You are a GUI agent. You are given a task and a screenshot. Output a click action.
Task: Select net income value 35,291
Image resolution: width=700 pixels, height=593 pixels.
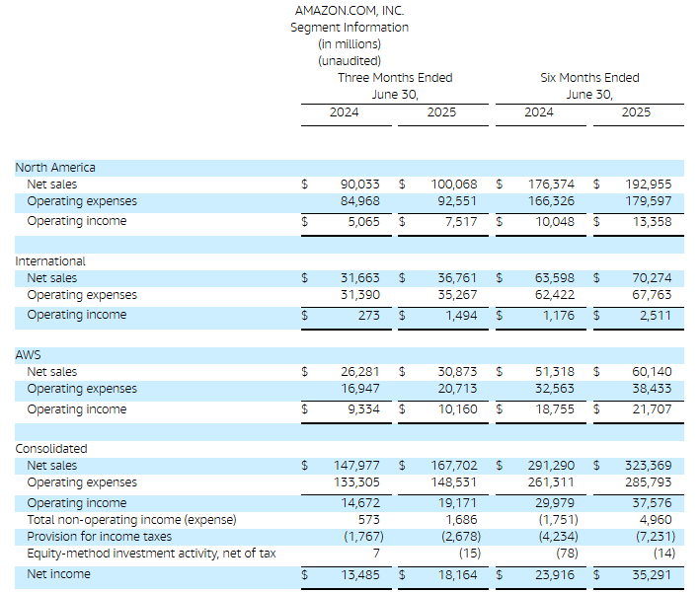click(x=652, y=575)
